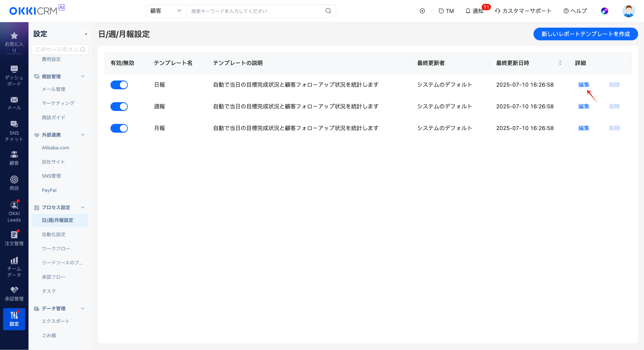
Task: Collapse the settings panel with double-chevron
Action: 86,34
